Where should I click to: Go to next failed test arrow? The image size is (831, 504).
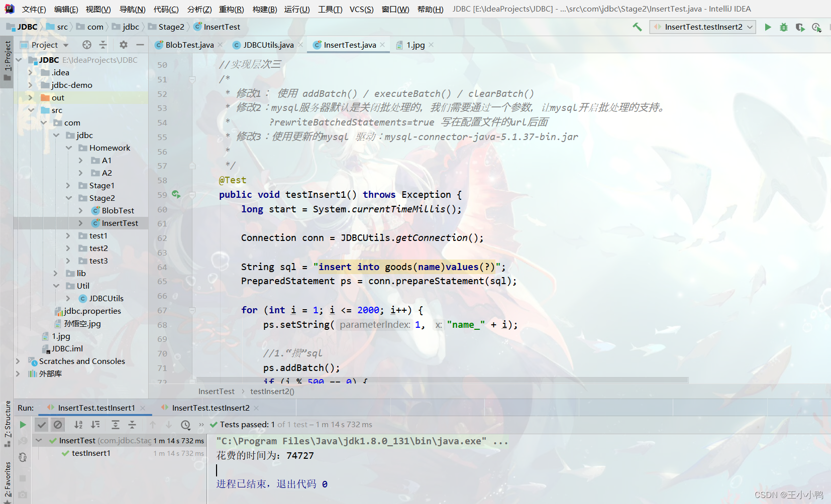[169, 425]
